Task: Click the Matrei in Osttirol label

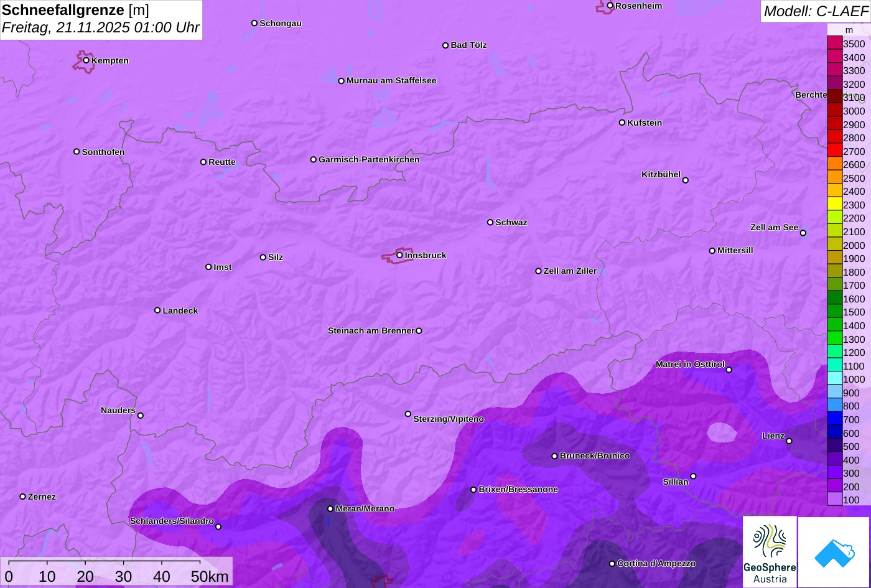Action: (690, 365)
